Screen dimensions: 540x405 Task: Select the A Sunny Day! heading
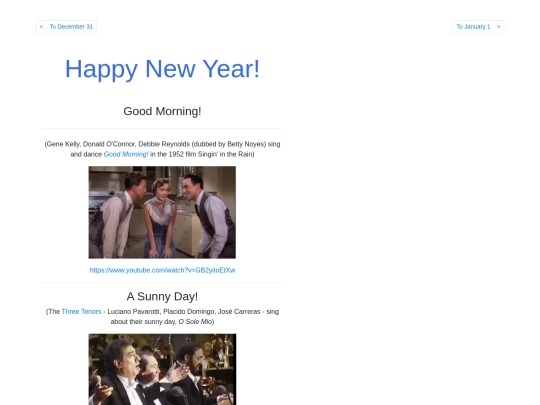(x=162, y=297)
